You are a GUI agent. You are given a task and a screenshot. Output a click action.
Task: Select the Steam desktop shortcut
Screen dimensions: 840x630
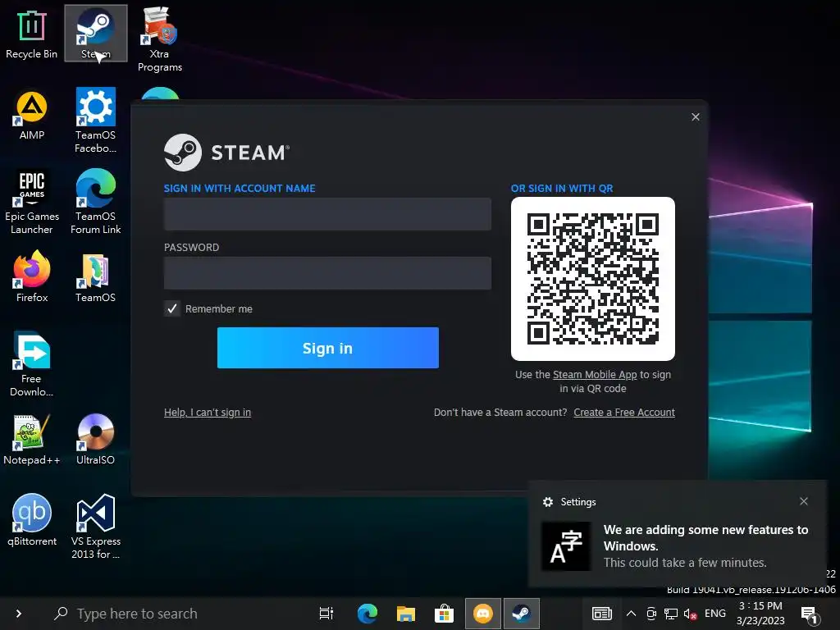tap(95, 34)
